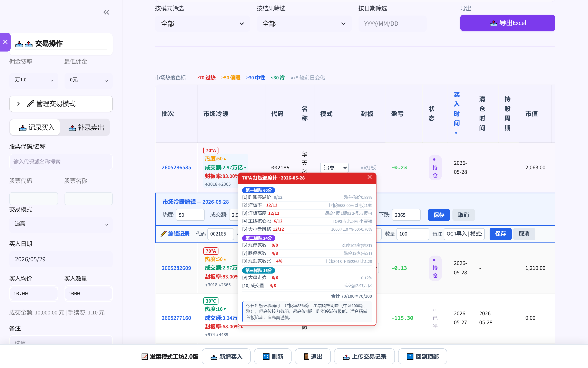588x368 pixels.
Task: Click 持仓 status badge for row 2605282609
Action: (x=435, y=268)
